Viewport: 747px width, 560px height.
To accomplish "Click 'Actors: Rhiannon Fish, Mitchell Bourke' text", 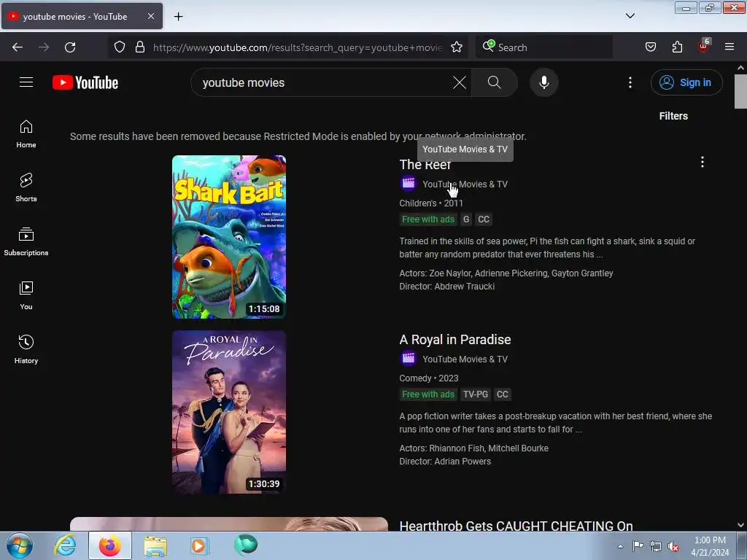I will 473,448.
